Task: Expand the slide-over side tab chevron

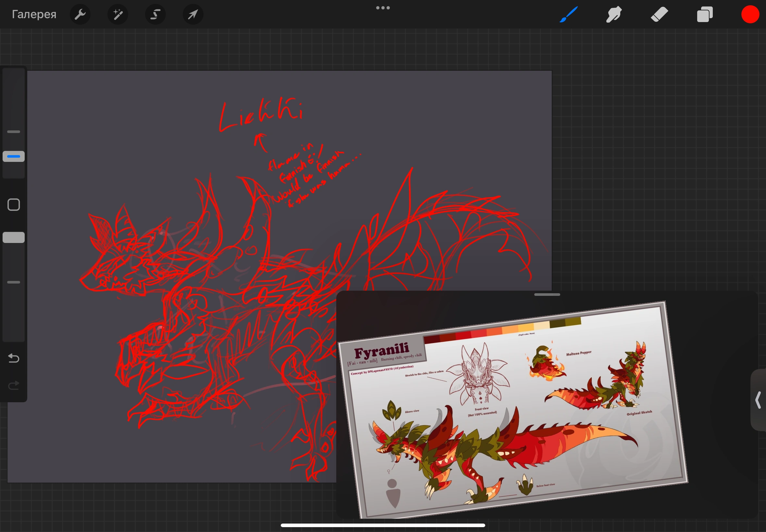Action: 758,400
